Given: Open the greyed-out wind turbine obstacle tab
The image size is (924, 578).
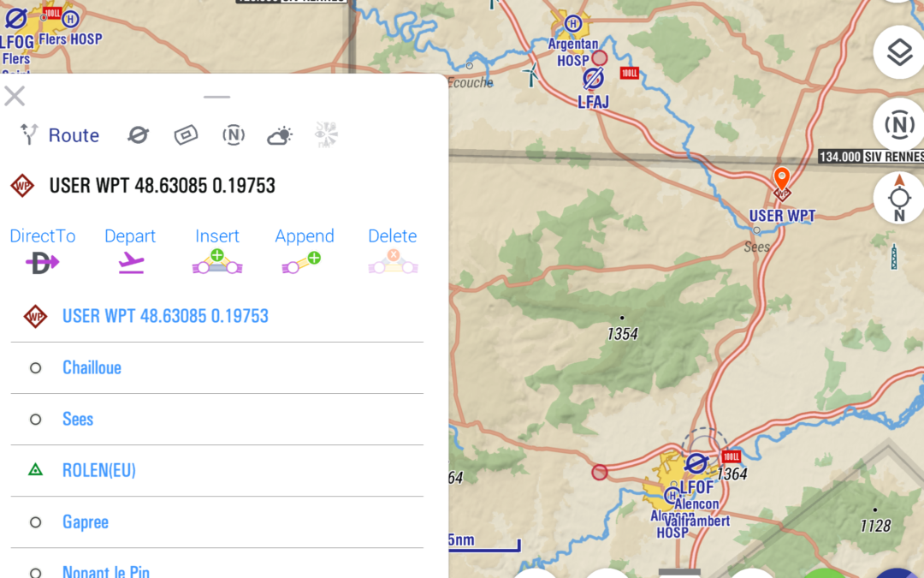Looking at the screenshot, I should click(326, 134).
